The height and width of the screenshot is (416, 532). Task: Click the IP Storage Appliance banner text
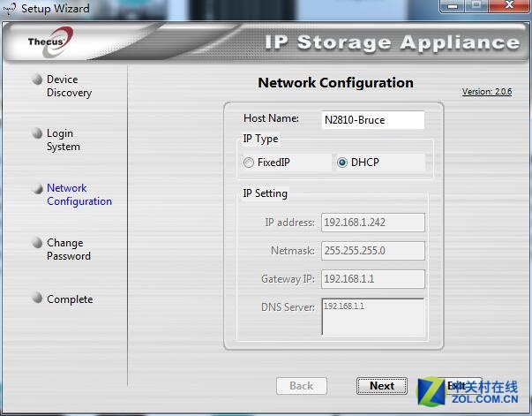(x=393, y=43)
